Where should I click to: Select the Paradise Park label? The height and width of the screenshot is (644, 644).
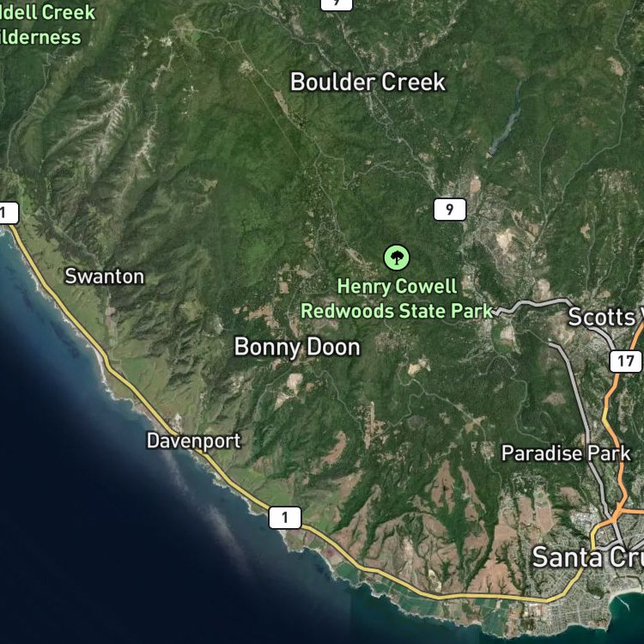pyautogui.click(x=566, y=453)
